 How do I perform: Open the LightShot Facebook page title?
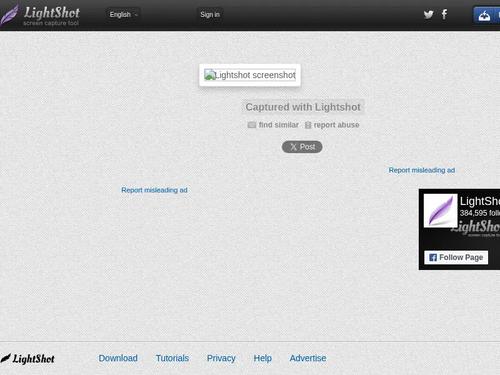(x=480, y=201)
